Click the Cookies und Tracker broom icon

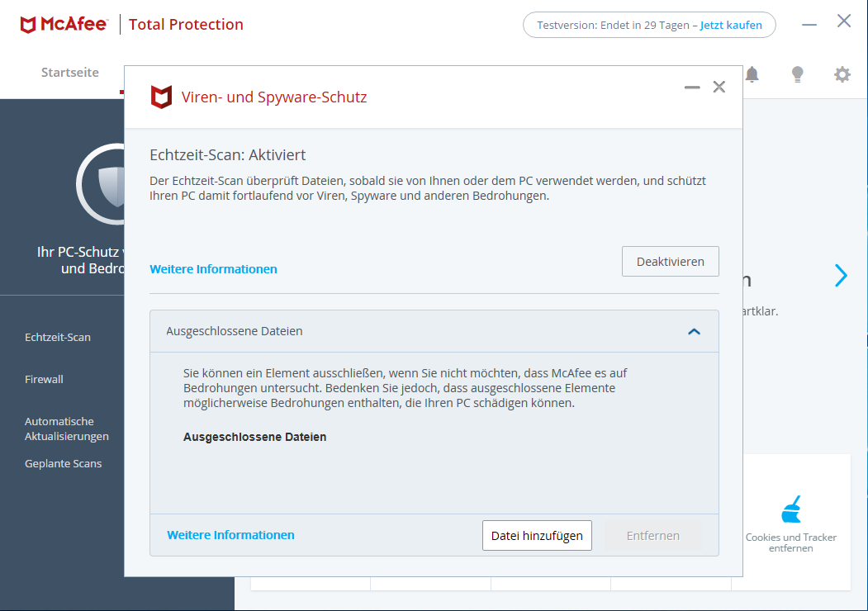791,509
